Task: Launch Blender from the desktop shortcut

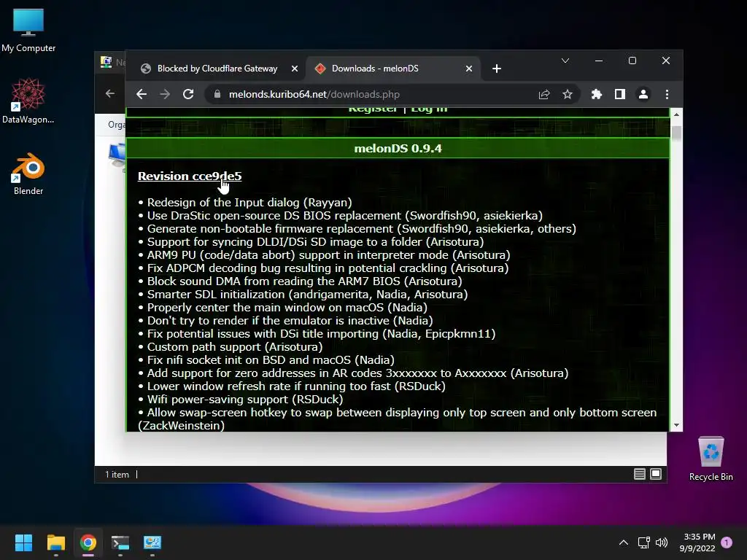Action: click(x=28, y=174)
